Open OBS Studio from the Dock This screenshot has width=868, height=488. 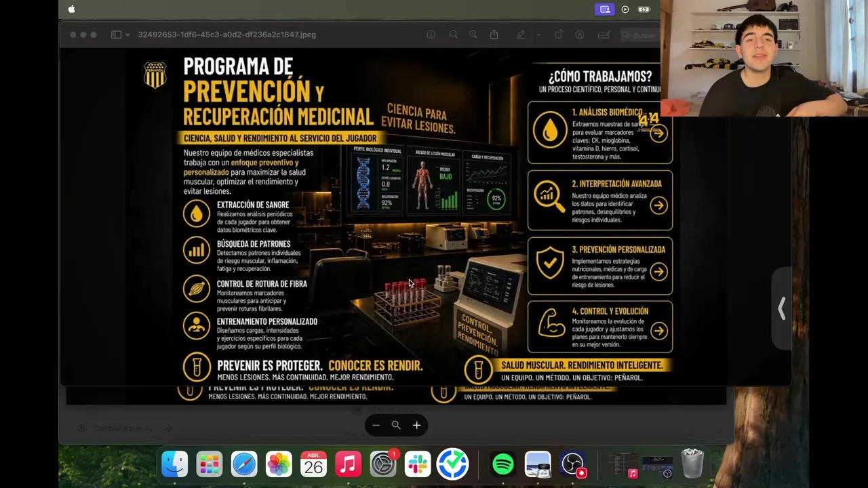tap(573, 464)
